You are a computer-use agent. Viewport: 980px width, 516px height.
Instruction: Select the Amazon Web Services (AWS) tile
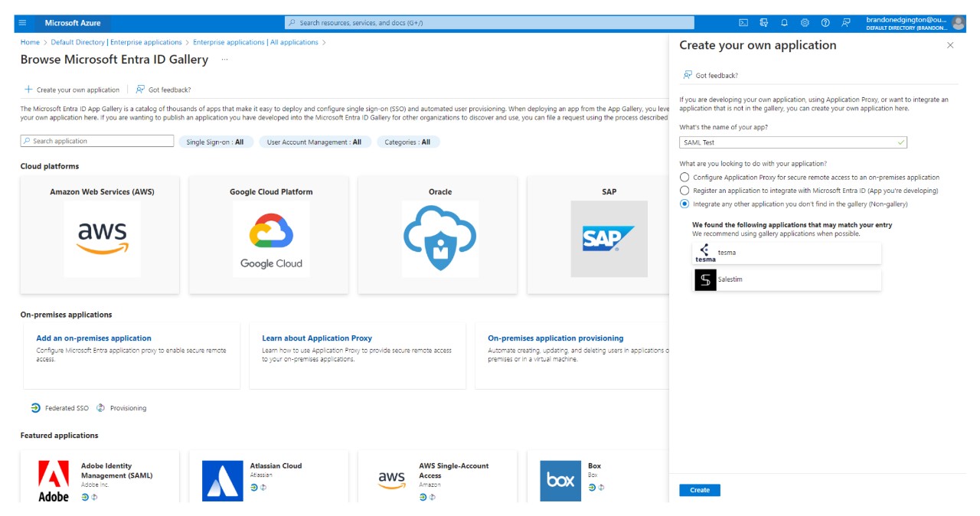coord(100,235)
